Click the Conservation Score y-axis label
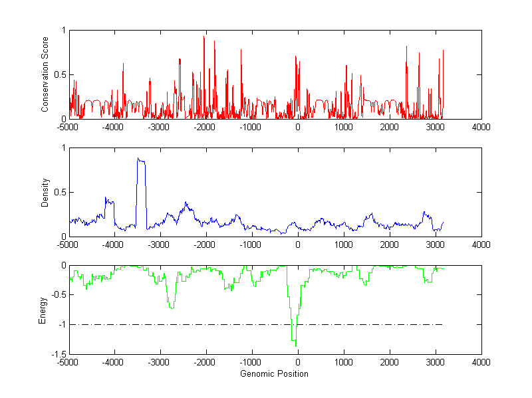The image size is (532, 398). tap(45, 74)
